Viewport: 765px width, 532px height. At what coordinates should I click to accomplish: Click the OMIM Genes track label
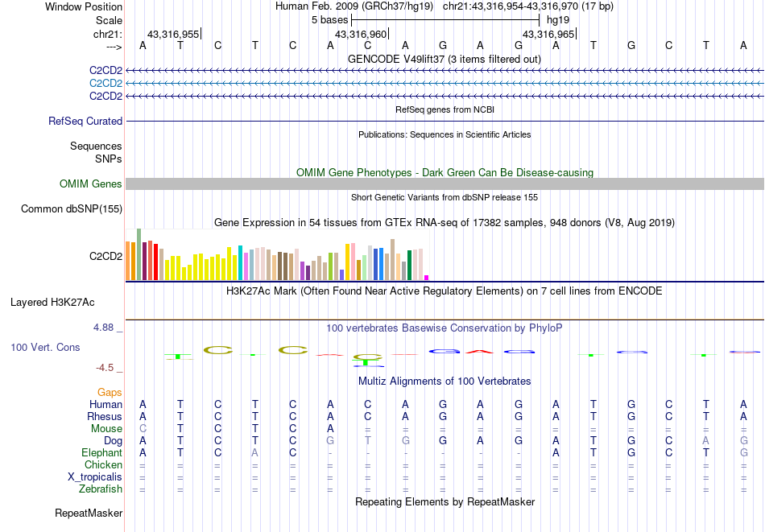pyautogui.click(x=91, y=184)
